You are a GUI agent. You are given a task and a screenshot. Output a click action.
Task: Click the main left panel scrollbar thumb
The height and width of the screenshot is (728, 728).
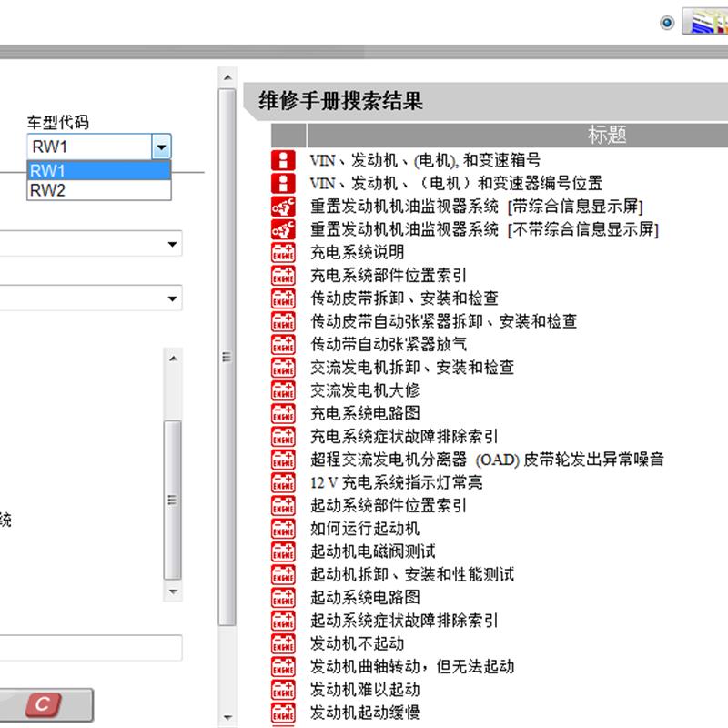click(x=227, y=357)
